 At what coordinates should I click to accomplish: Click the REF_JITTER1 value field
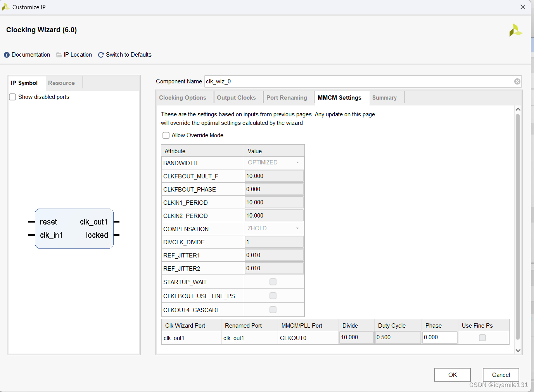274,255
